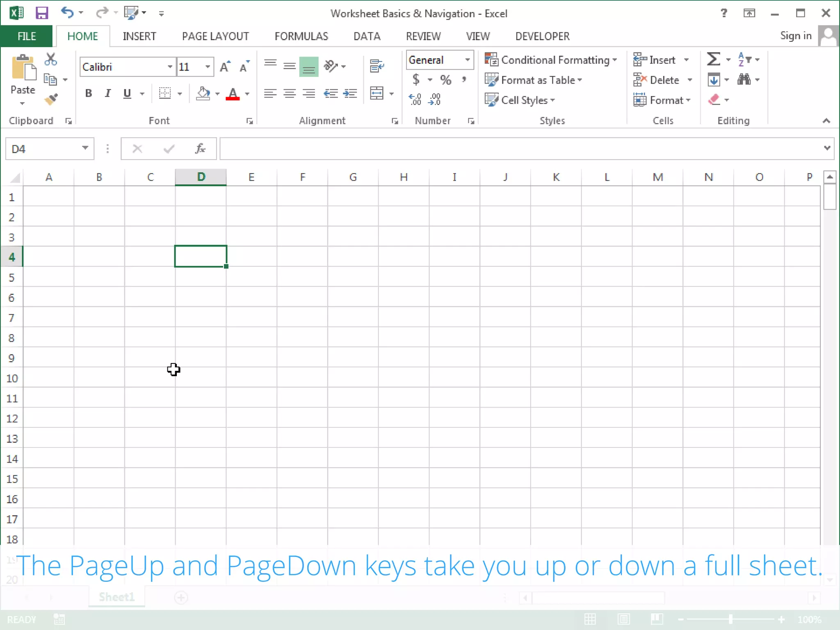This screenshot has height=630, width=840.
Task: Apply Accounting dollar number format
Action: click(416, 79)
